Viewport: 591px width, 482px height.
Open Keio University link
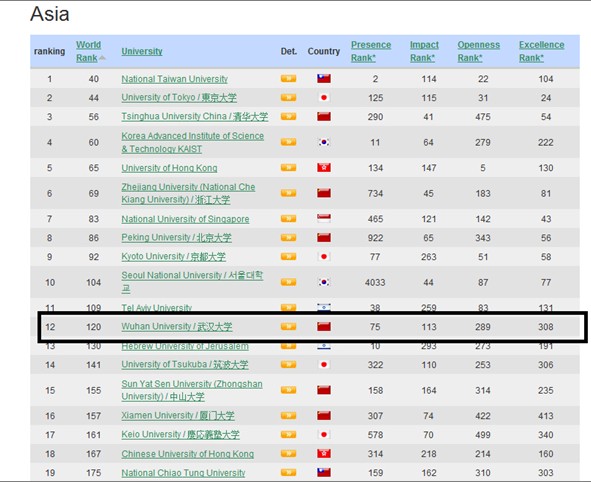click(180, 435)
